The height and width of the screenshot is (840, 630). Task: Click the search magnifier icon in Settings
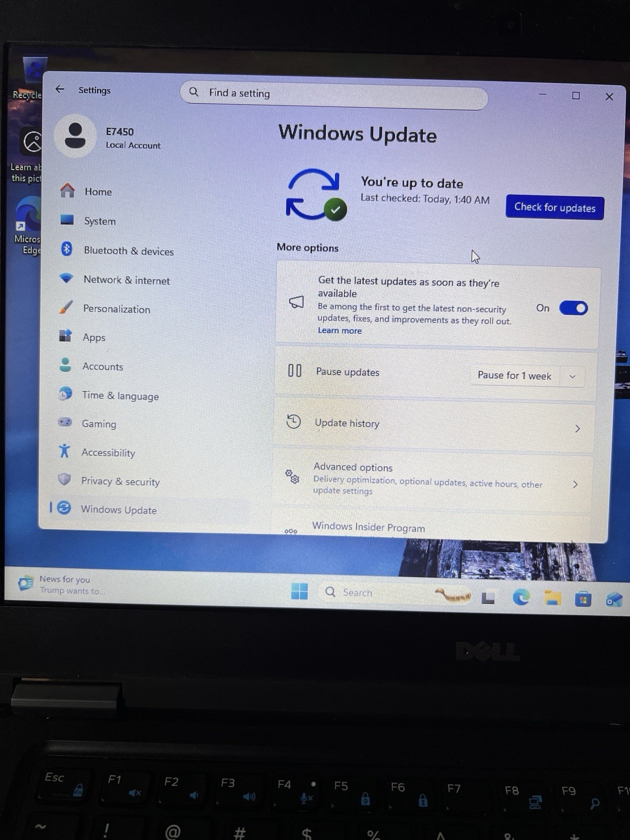point(194,92)
